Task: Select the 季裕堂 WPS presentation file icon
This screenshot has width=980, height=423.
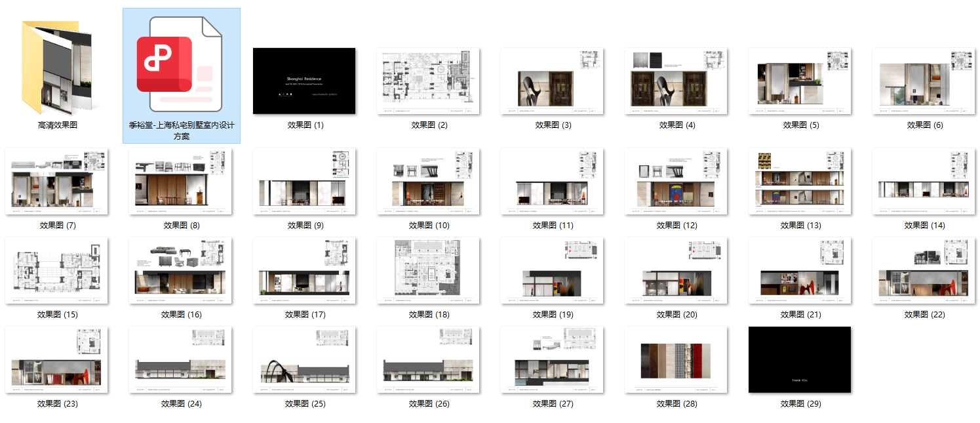Action: [181, 64]
